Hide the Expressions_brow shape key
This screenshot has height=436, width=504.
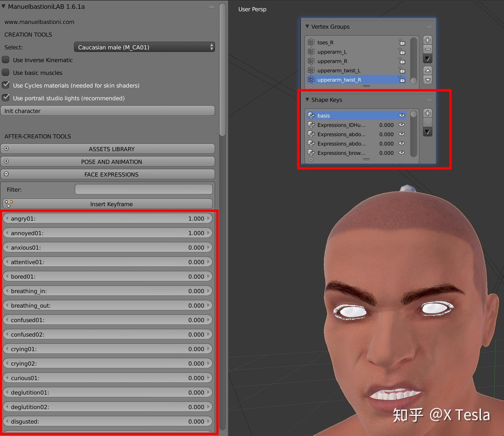click(x=402, y=153)
